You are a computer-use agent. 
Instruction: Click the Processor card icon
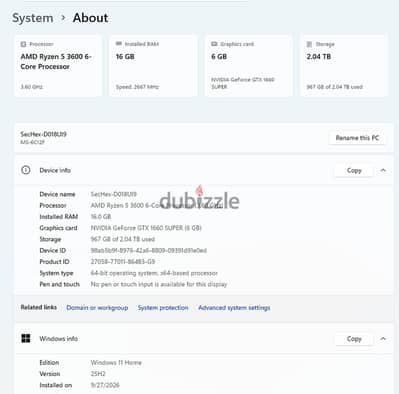[x=23, y=44]
